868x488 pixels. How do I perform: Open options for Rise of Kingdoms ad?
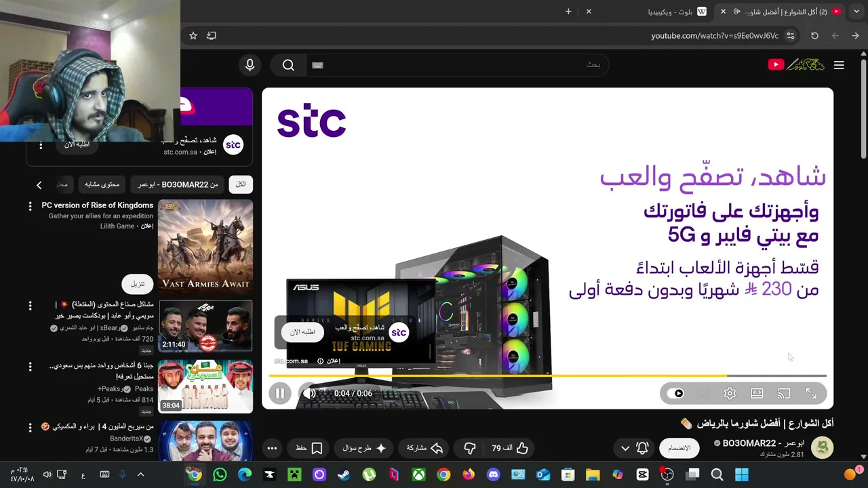pyautogui.click(x=30, y=206)
